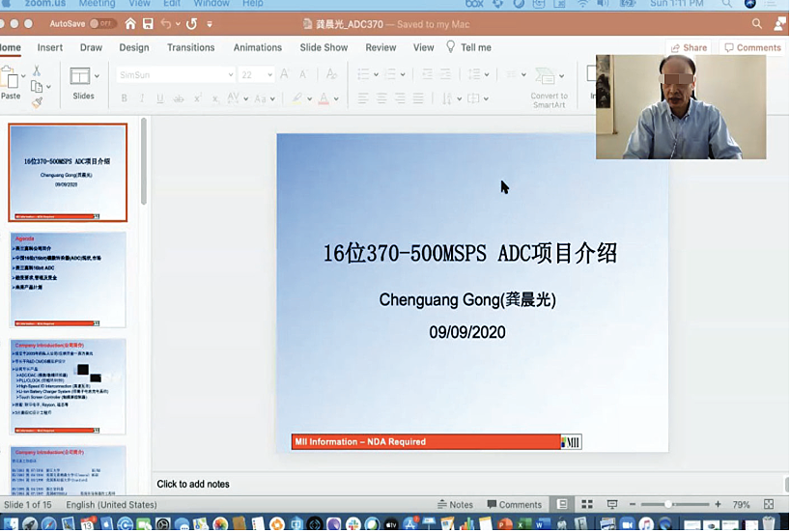Open the font color dropdown arrow
This screenshot has width=790, height=532.
[x=336, y=98]
